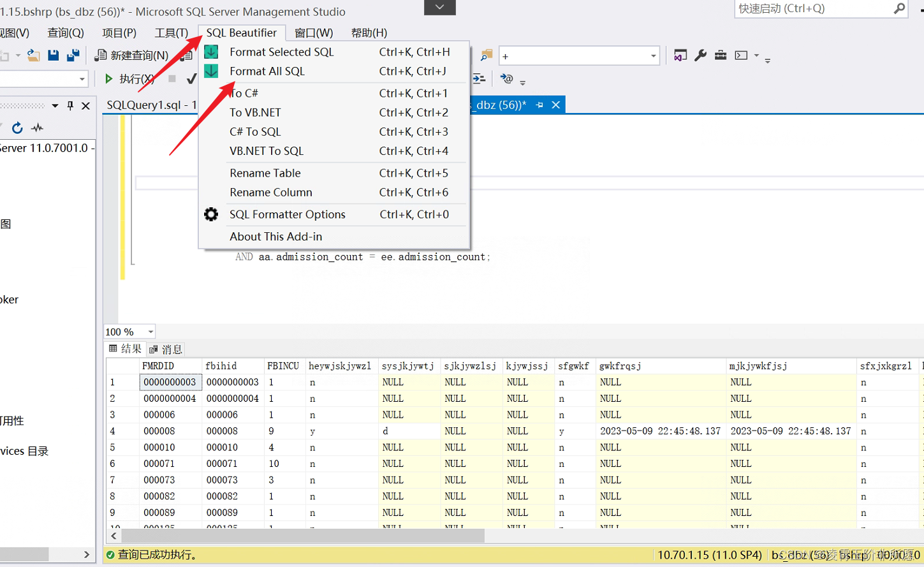Select To C# menu entry
Viewport: 924px width, 567px height.
334,93
